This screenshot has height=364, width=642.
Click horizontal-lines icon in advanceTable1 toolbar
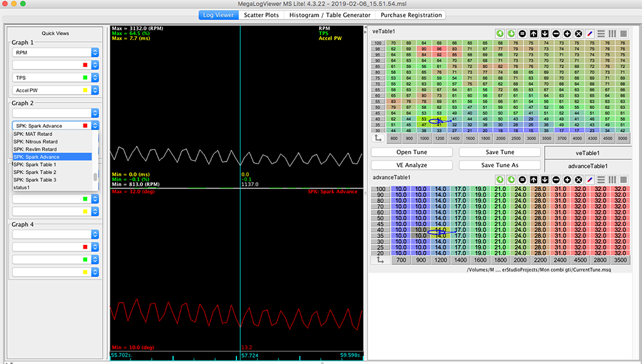tap(601, 180)
